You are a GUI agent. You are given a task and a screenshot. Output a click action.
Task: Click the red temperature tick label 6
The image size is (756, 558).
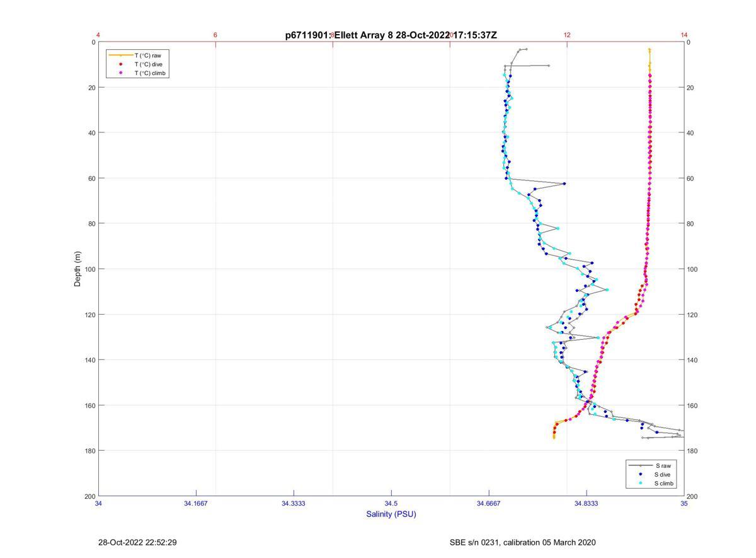[215, 35]
